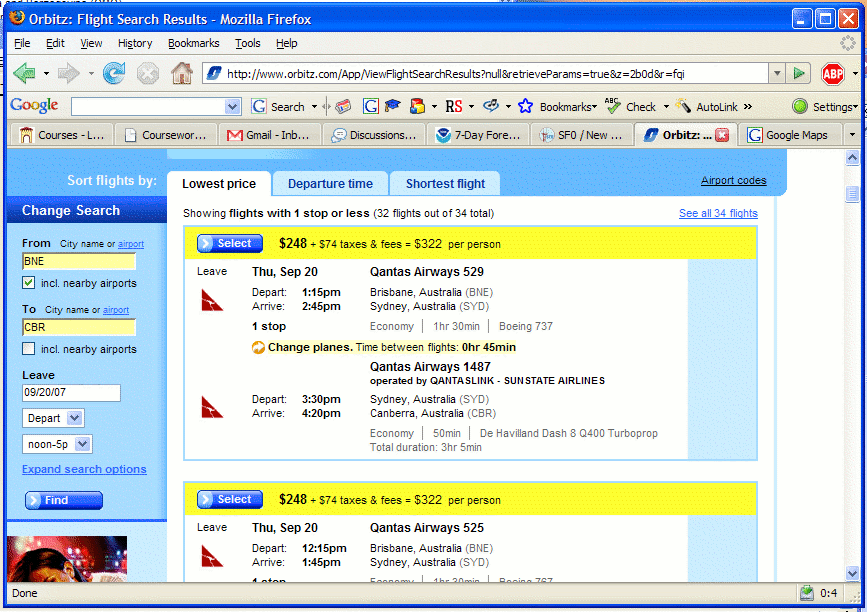Select the Lowest price sort tab
This screenshot has height=612, width=867.
[219, 184]
